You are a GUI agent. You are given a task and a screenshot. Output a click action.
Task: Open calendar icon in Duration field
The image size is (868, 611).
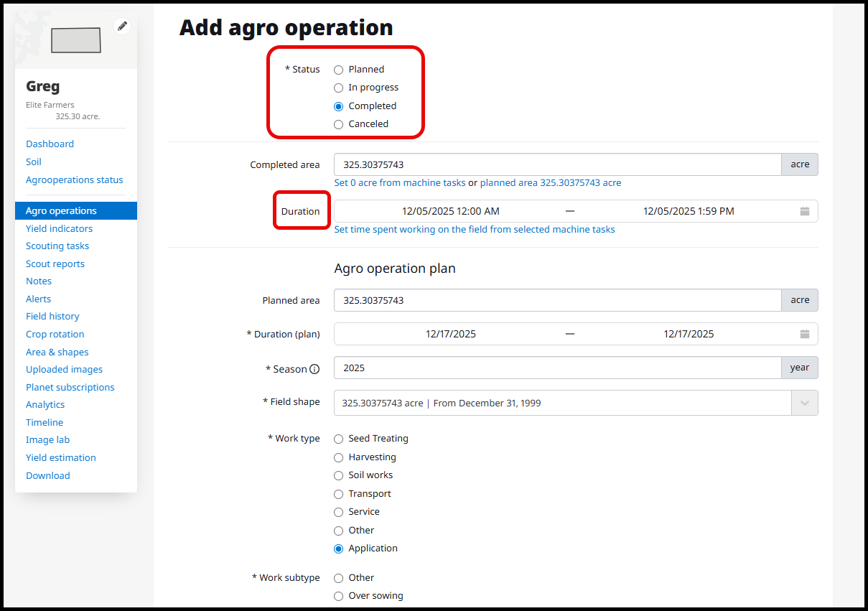click(804, 211)
